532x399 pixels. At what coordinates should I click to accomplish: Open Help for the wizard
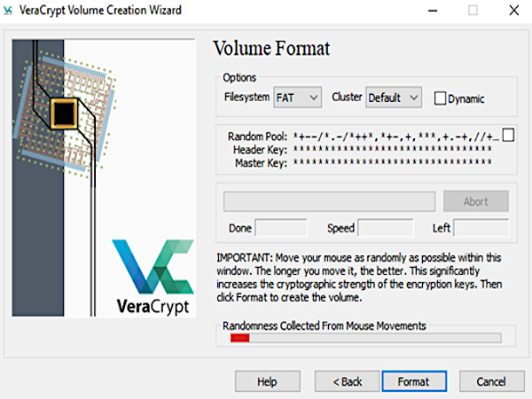pyautogui.click(x=267, y=381)
